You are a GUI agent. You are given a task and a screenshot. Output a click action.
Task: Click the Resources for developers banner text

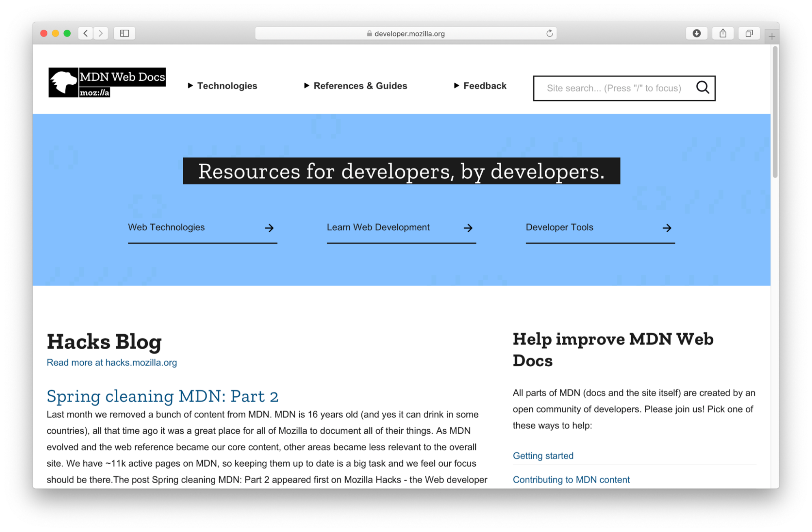coord(401,171)
